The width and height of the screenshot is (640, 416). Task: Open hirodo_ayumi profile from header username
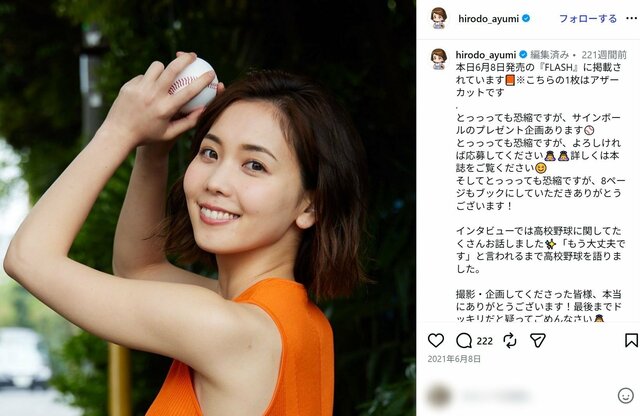[488, 18]
